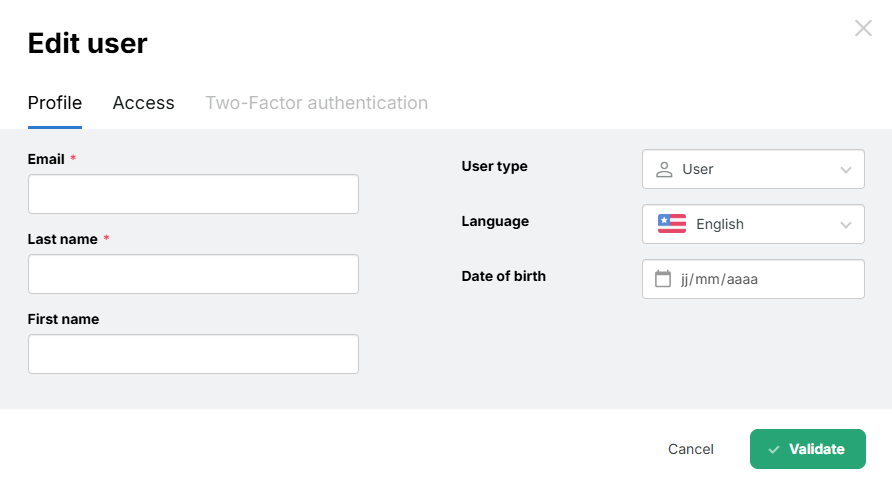Select the Two-Factor authentication tab
The height and width of the screenshot is (490, 892).
(x=316, y=103)
